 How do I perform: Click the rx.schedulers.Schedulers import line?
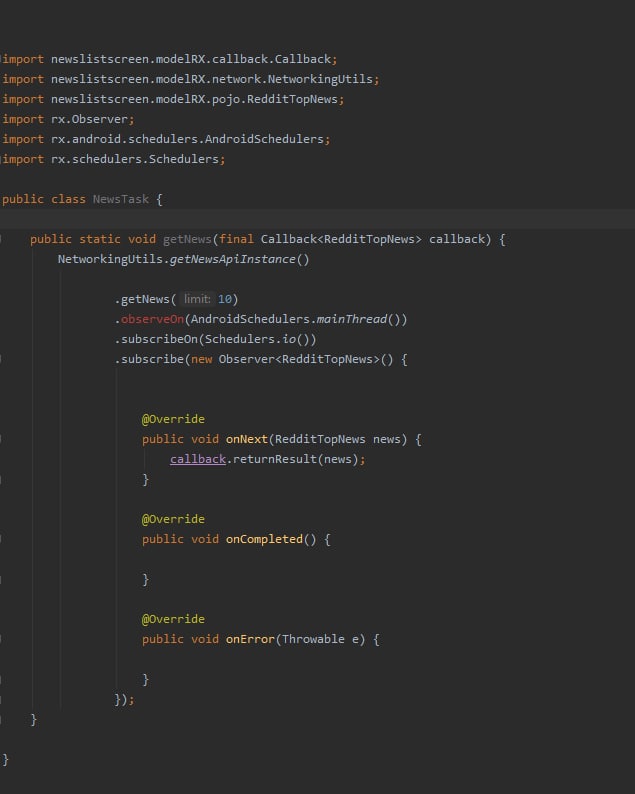click(x=113, y=159)
